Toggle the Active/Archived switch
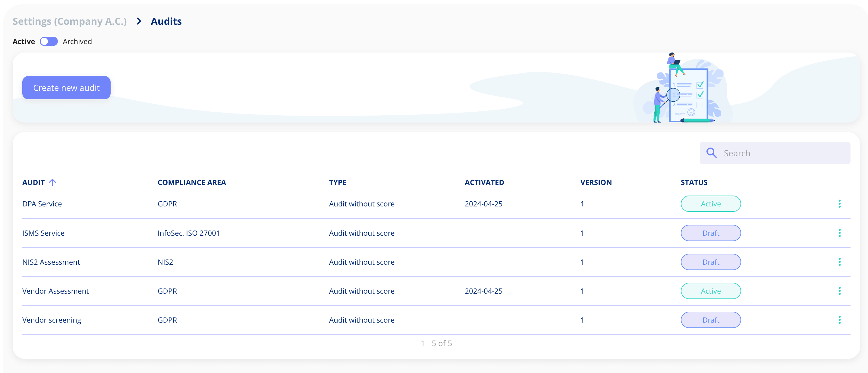868x373 pixels. 48,41
